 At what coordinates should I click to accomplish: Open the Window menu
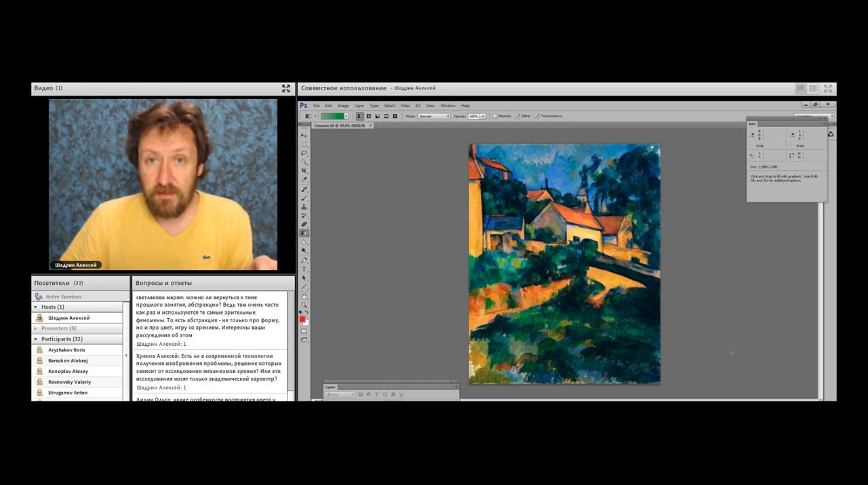point(448,105)
